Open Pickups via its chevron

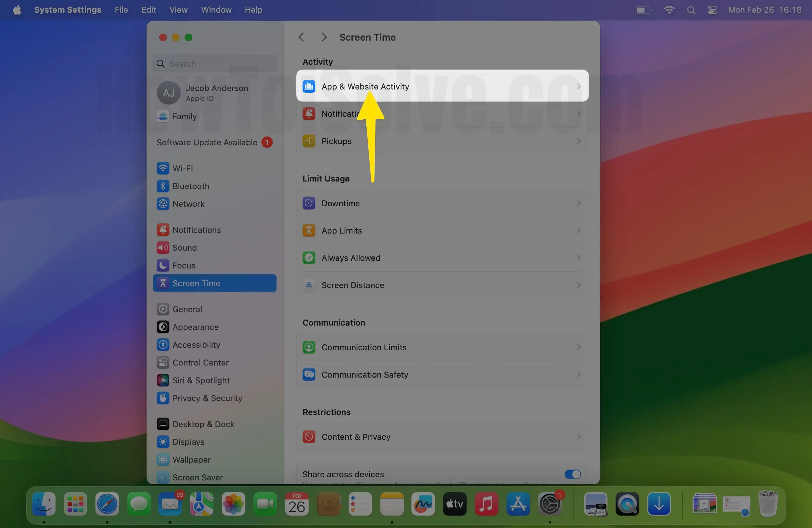click(578, 141)
